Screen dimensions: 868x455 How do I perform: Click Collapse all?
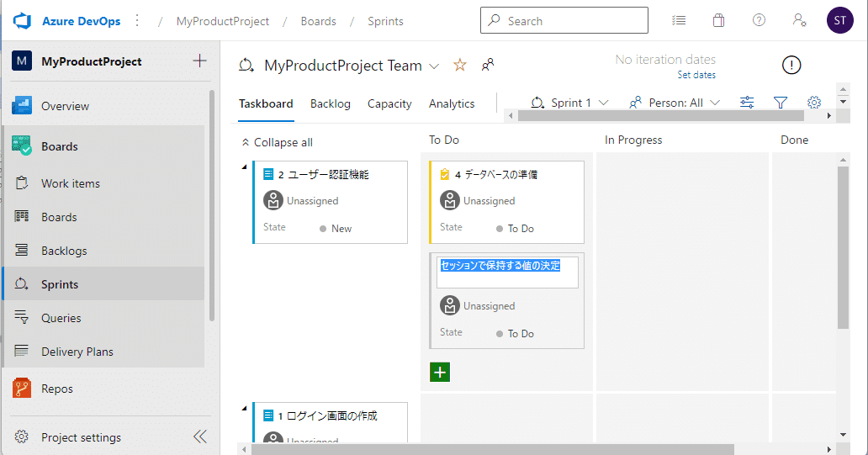point(278,142)
